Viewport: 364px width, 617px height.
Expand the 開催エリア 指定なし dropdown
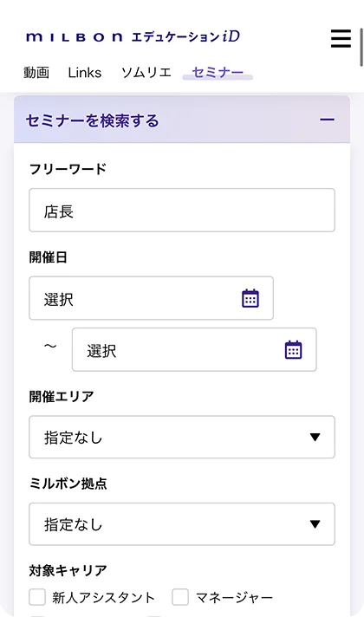coord(182,437)
